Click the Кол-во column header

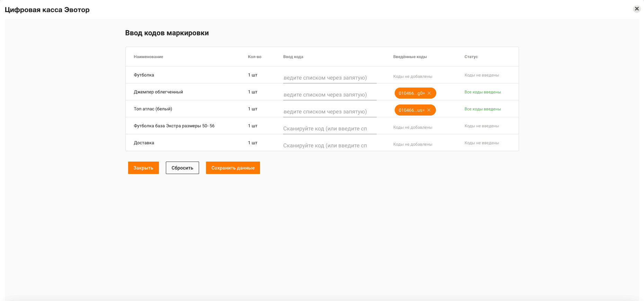coord(254,57)
